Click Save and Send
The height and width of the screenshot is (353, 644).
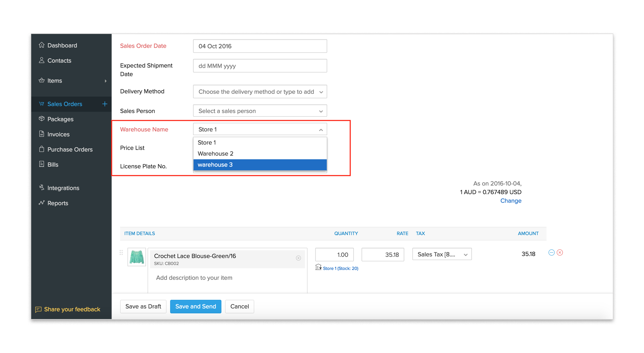click(x=195, y=306)
